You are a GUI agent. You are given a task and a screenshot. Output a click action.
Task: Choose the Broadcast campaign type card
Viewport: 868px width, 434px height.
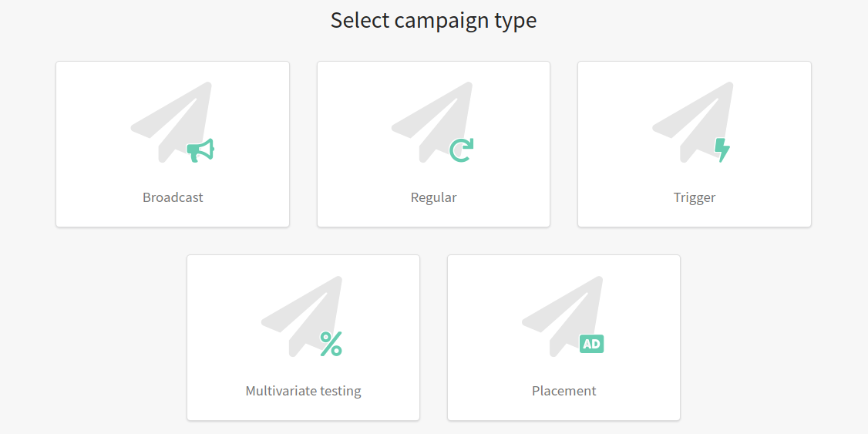[x=173, y=144]
